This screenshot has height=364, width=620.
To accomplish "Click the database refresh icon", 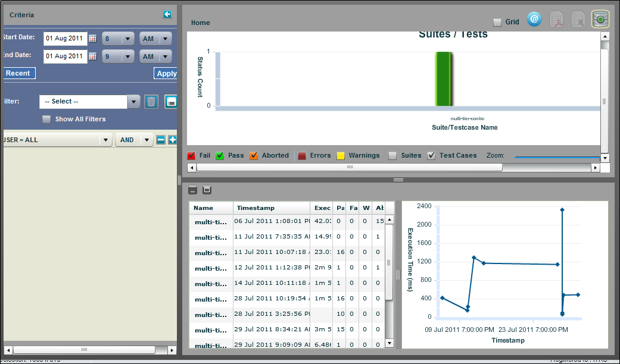I will (x=600, y=20).
